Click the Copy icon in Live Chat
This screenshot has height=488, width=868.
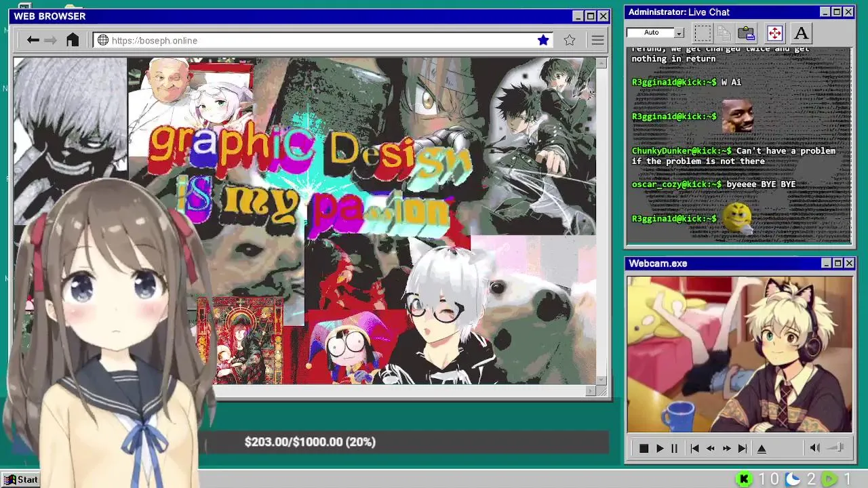(x=724, y=33)
